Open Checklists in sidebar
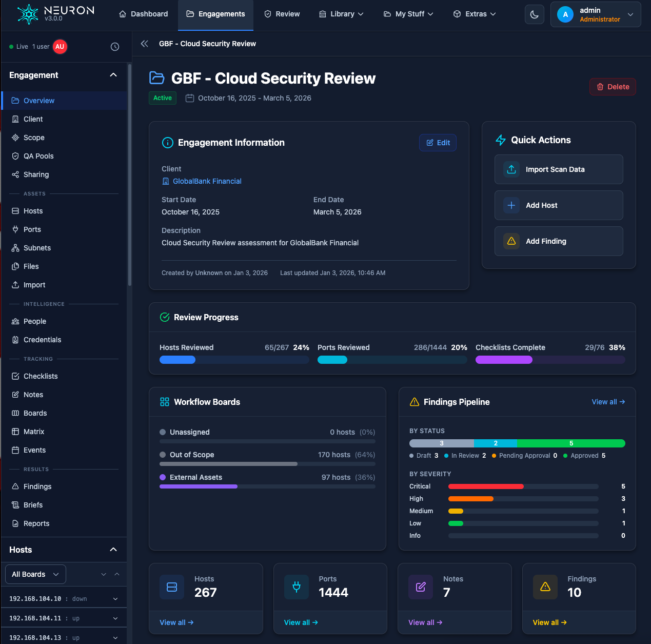This screenshot has width=651, height=644. 64,376
